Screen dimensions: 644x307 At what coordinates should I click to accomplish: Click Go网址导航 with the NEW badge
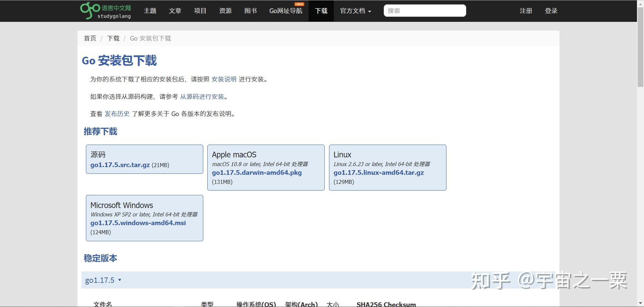pos(286,10)
